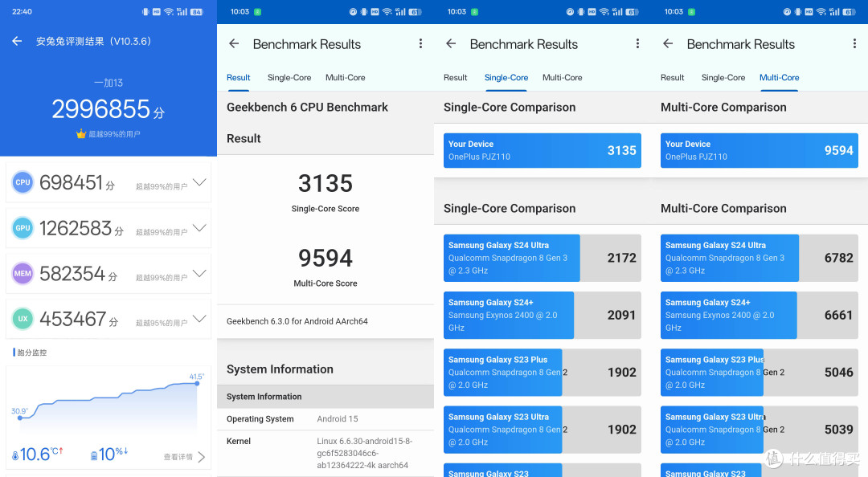Tap the 9594 Multi-Core Score value

[325, 258]
